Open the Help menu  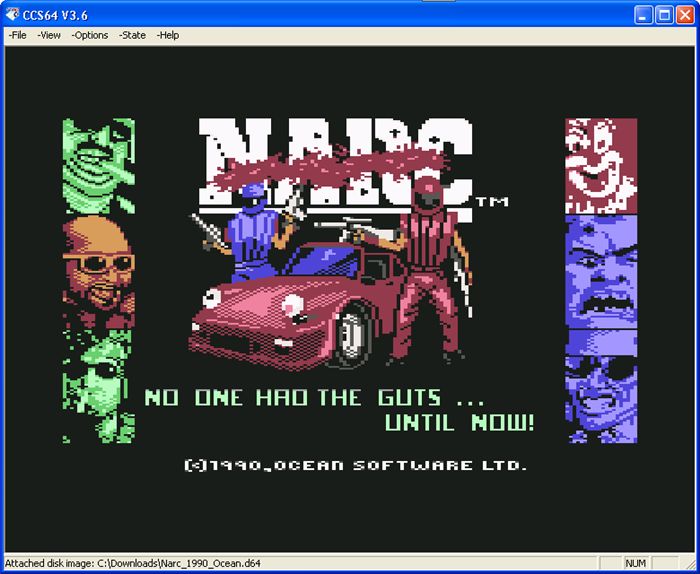coord(168,35)
